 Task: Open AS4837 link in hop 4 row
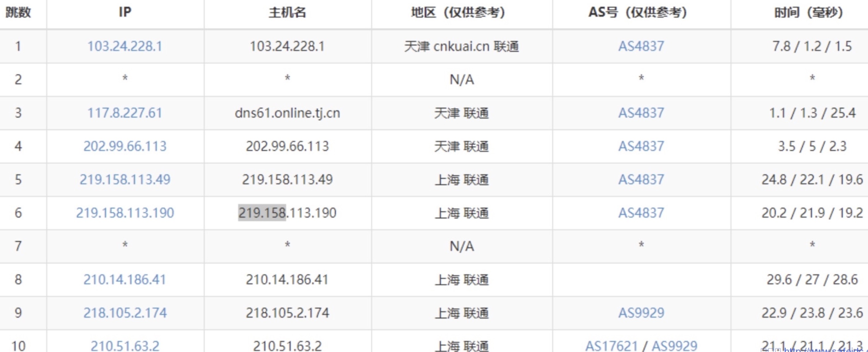pyautogui.click(x=641, y=146)
